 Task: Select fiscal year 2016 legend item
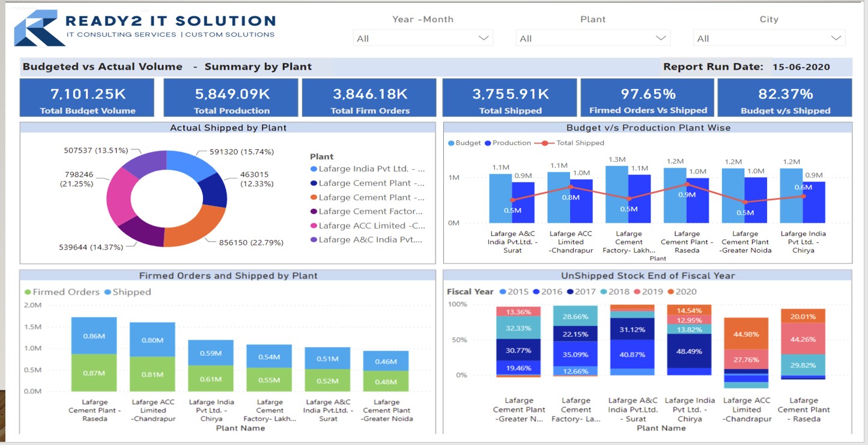pyautogui.click(x=547, y=292)
